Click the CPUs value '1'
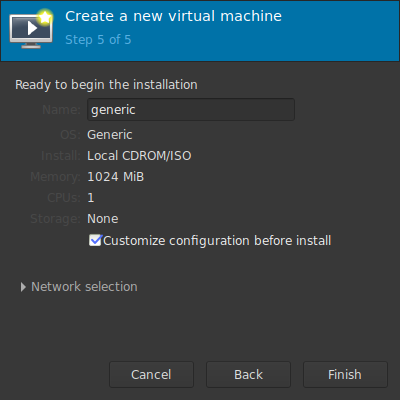 [x=91, y=198]
